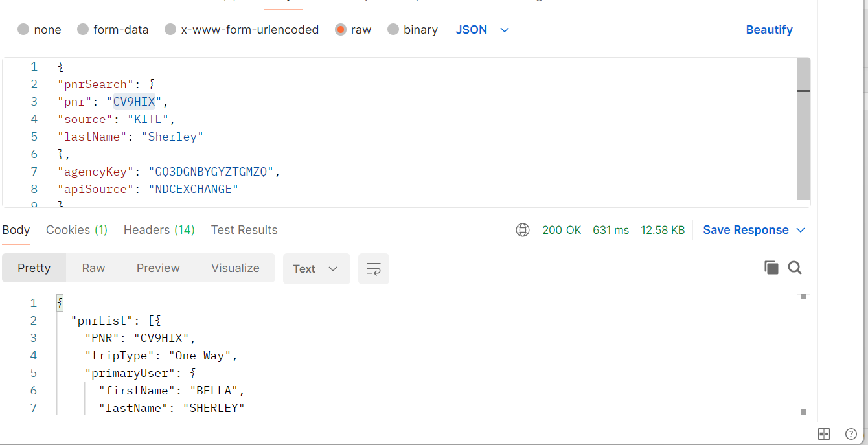Toggle line wrap icon in response toolbar
The image size is (868, 445).
pyautogui.click(x=374, y=269)
